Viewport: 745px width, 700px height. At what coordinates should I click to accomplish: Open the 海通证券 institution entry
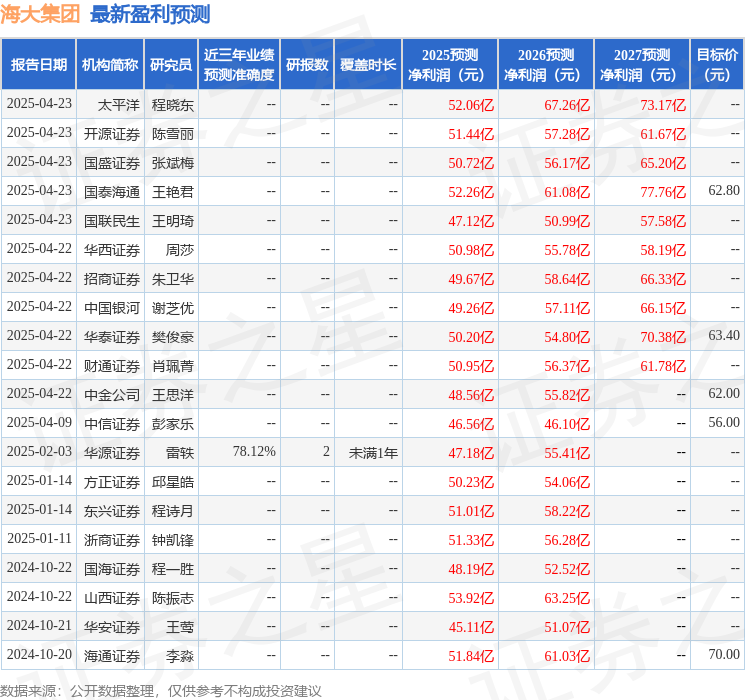coord(111,655)
